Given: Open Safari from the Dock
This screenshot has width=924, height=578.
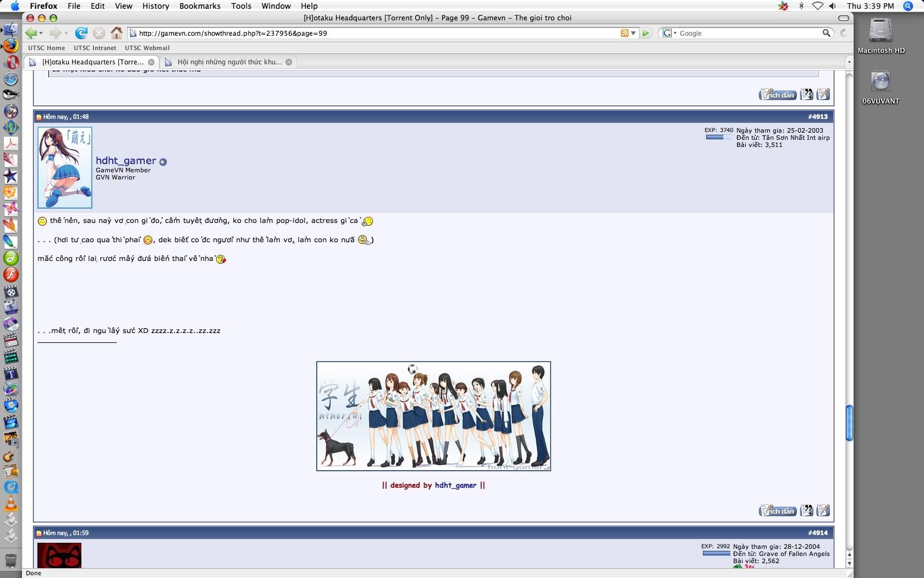Looking at the screenshot, I should 11,79.
